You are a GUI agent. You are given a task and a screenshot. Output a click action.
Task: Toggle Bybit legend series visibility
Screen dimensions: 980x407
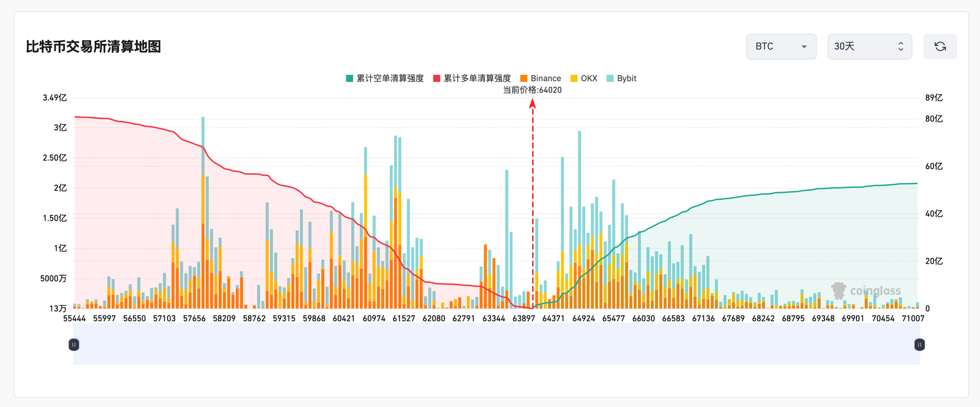pos(621,78)
